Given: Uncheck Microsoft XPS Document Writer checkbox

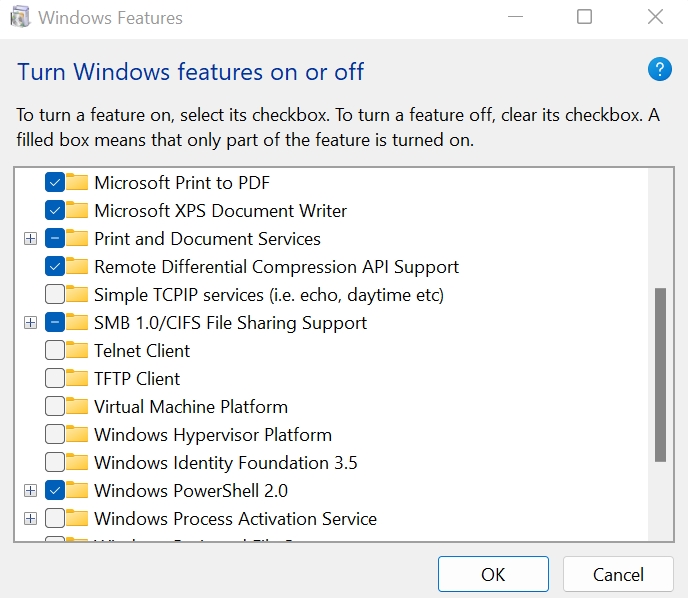Looking at the screenshot, I should (55, 210).
